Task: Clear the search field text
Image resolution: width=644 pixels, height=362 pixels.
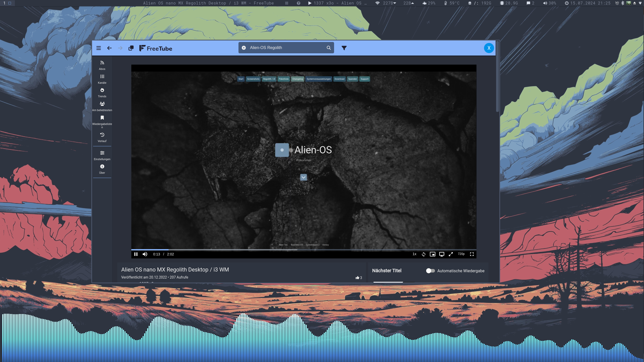Action: (244, 48)
